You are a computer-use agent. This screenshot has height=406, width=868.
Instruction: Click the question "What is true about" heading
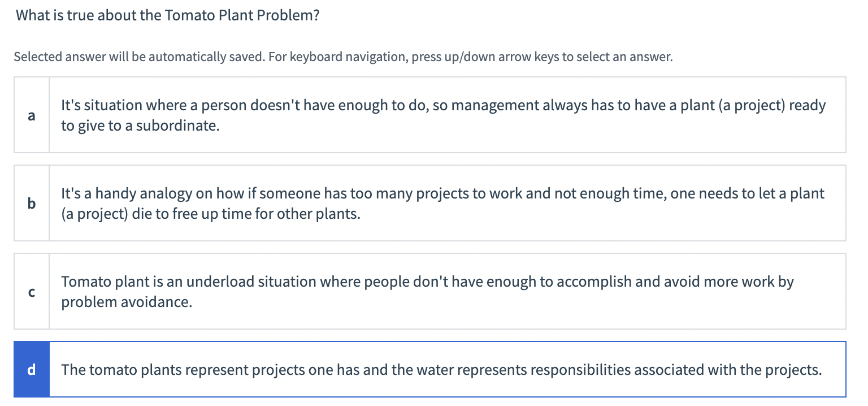(x=168, y=15)
